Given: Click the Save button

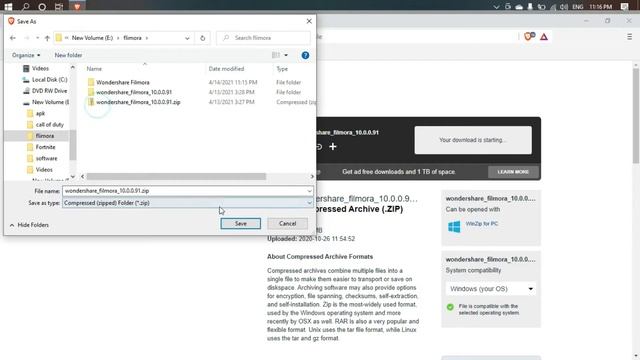Looking at the screenshot, I should [x=240, y=223].
